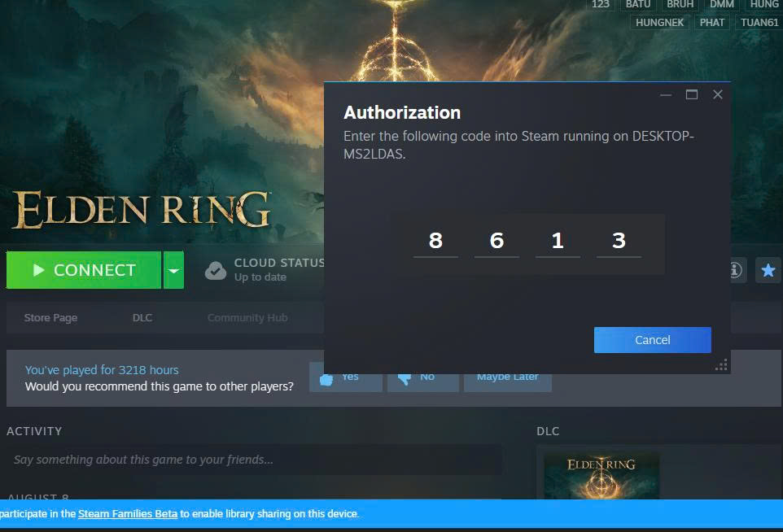Screen dimensions: 783x532
Task: Click the DLC section heading
Action: coord(548,431)
